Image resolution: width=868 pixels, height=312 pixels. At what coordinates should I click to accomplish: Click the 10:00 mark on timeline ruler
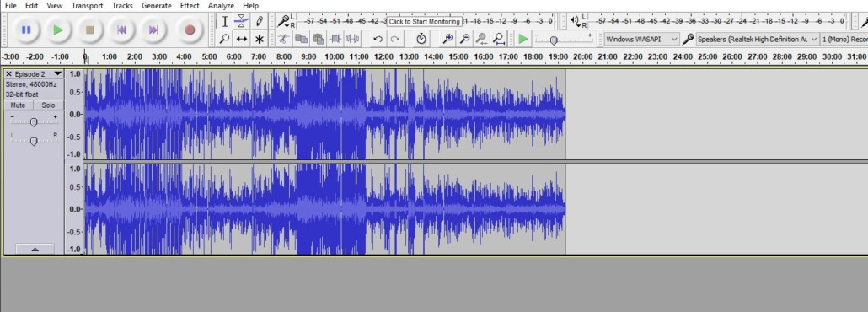(333, 57)
